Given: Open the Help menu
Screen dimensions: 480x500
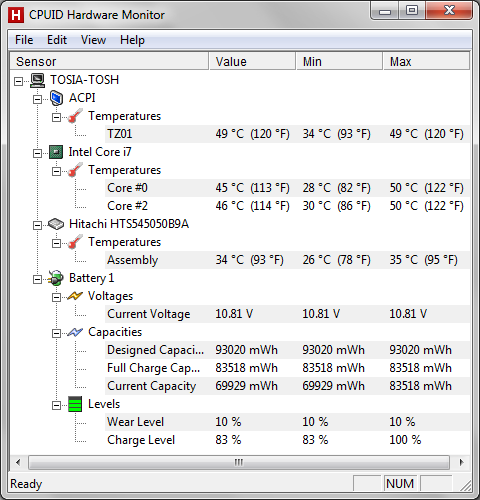Looking at the screenshot, I should 132,40.
